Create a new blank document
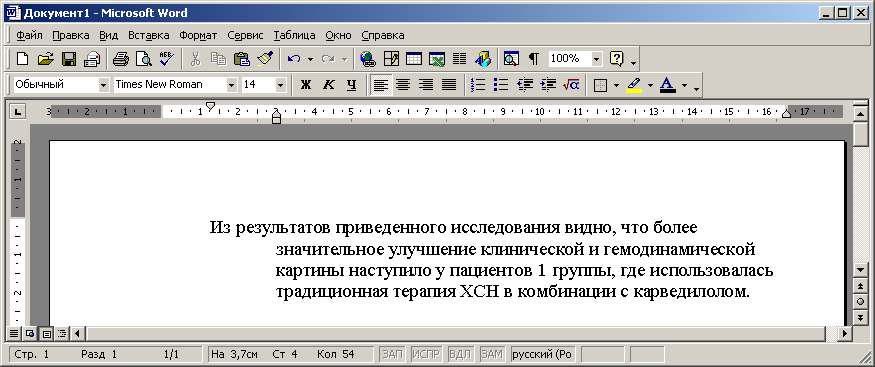The height and width of the screenshot is (367, 875). click(x=22, y=58)
